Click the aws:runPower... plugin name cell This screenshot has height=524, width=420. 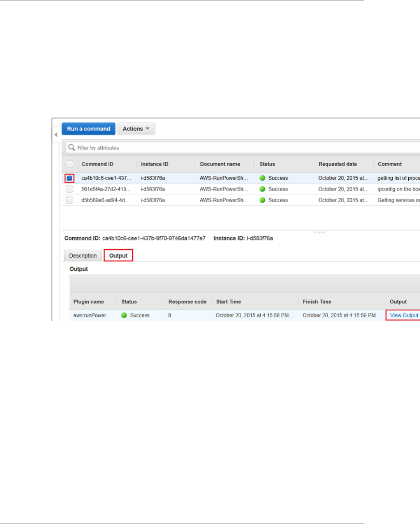(x=92, y=315)
